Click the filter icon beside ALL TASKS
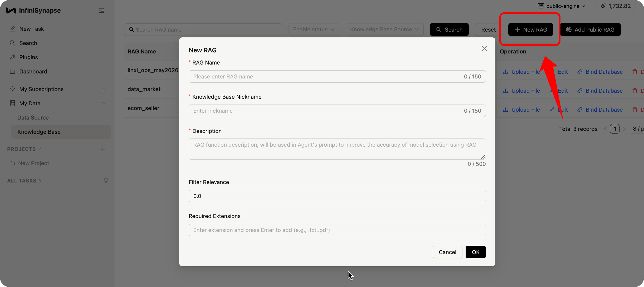The width and height of the screenshot is (644, 287). coord(106,181)
